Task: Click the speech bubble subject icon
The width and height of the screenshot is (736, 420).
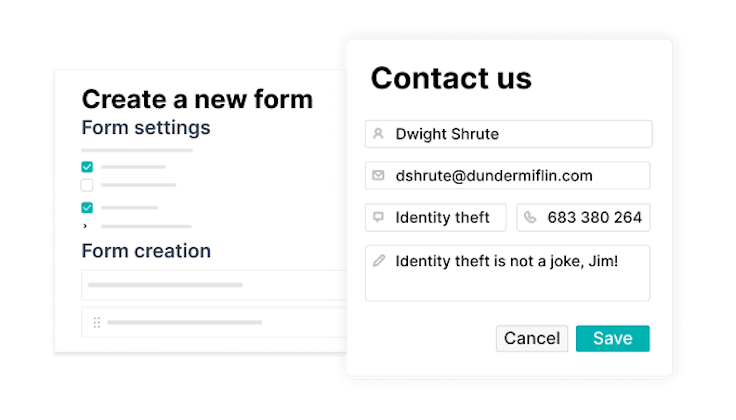Action: 378,217
